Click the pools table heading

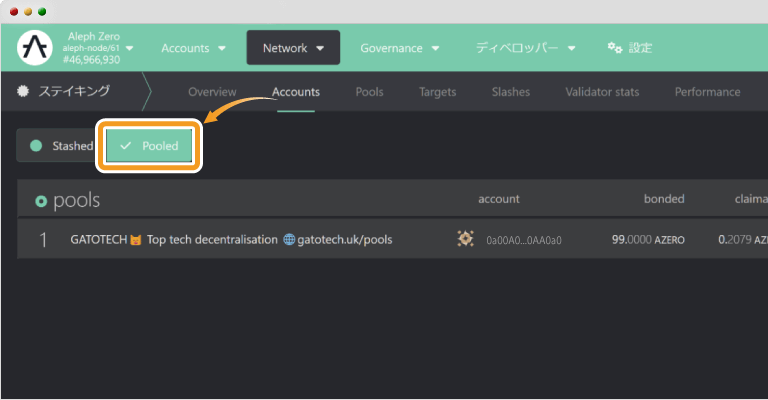[76, 200]
